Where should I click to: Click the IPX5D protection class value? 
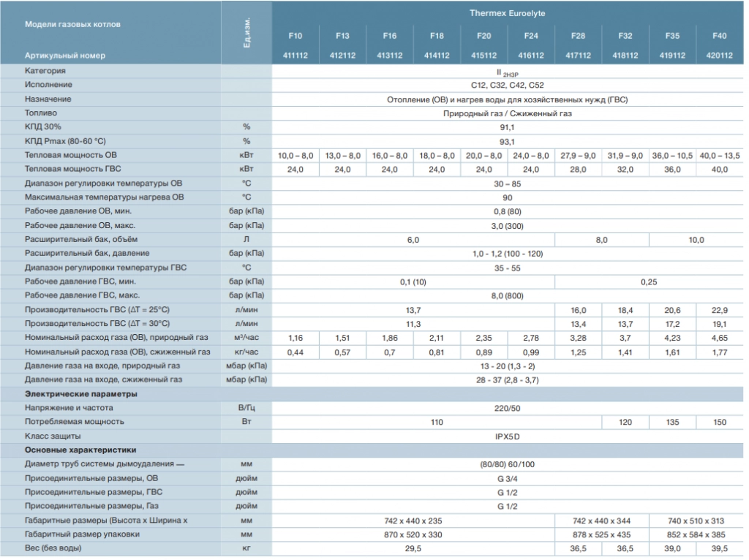tap(508, 436)
